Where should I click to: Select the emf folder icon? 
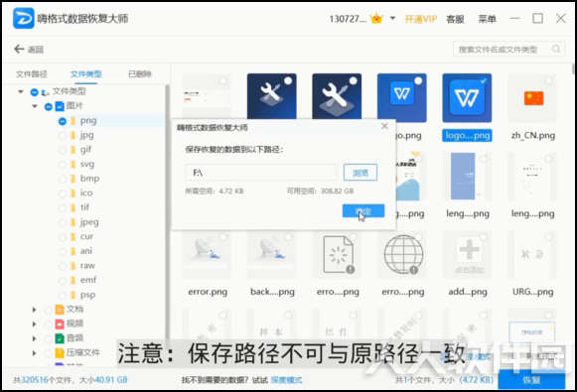[x=72, y=281]
